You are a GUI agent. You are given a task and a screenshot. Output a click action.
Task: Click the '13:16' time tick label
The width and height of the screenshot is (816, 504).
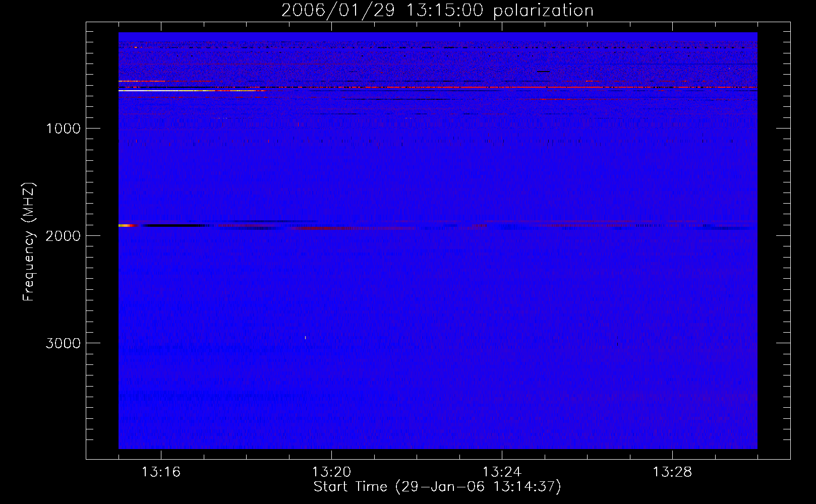click(161, 472)
